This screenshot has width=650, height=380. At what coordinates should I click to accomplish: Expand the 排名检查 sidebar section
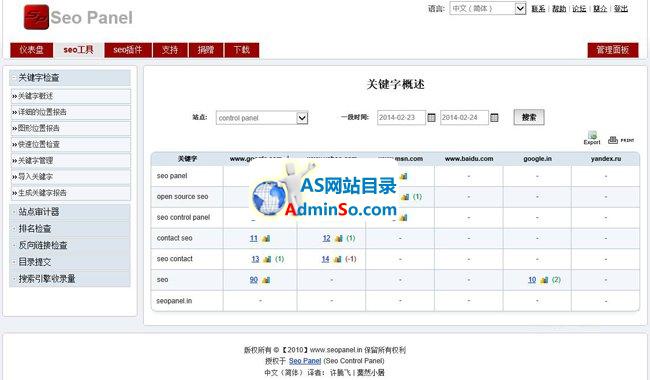click(x=70, y=228)
